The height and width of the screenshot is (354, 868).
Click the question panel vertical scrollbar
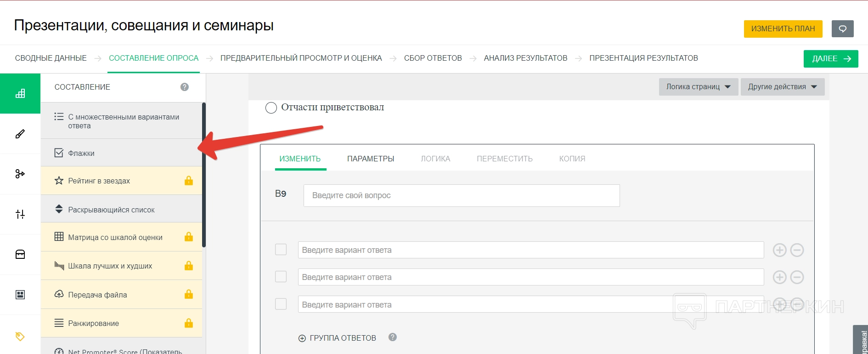click(x=204, y=175)
